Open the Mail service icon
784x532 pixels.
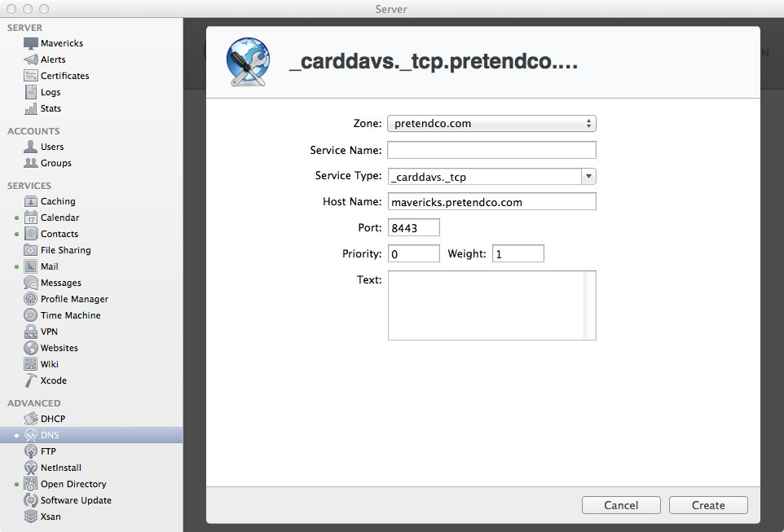pos(30,266)
